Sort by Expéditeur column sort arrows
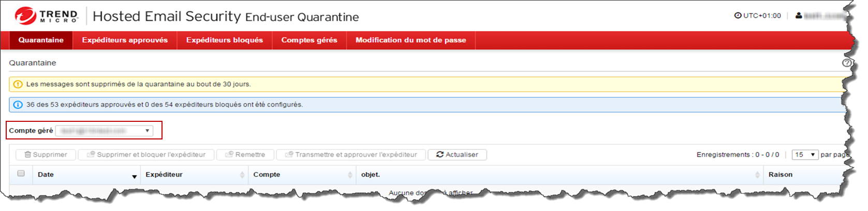Screen dimensions: 868x211 point(242,175)
